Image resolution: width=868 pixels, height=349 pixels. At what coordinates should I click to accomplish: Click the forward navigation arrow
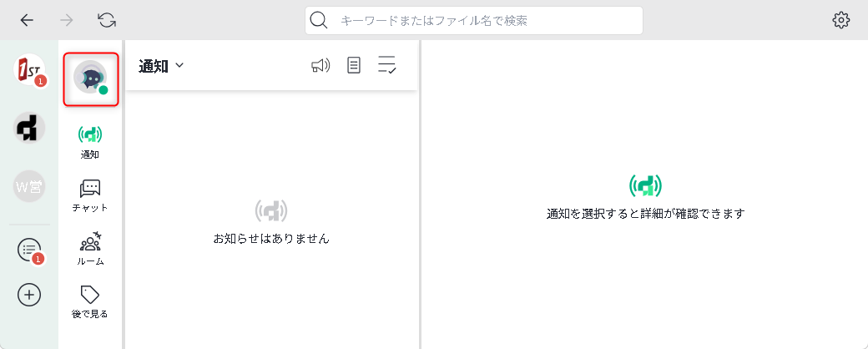point(68,20)
